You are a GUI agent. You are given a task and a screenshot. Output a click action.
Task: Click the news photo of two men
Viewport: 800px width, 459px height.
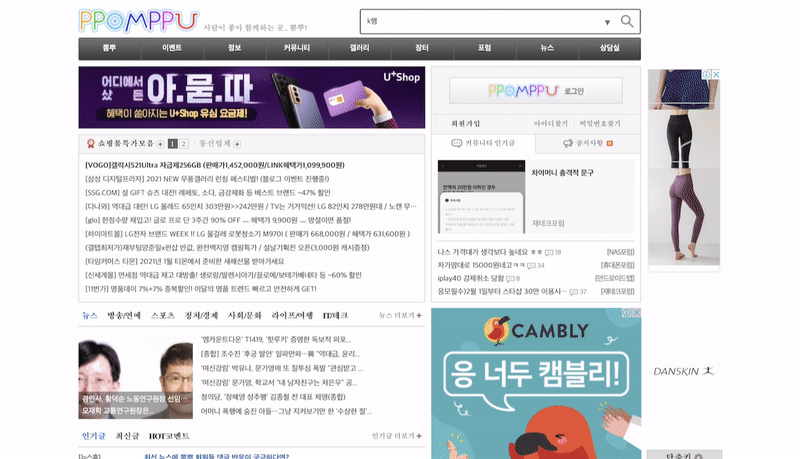click(x=136, y=377)
